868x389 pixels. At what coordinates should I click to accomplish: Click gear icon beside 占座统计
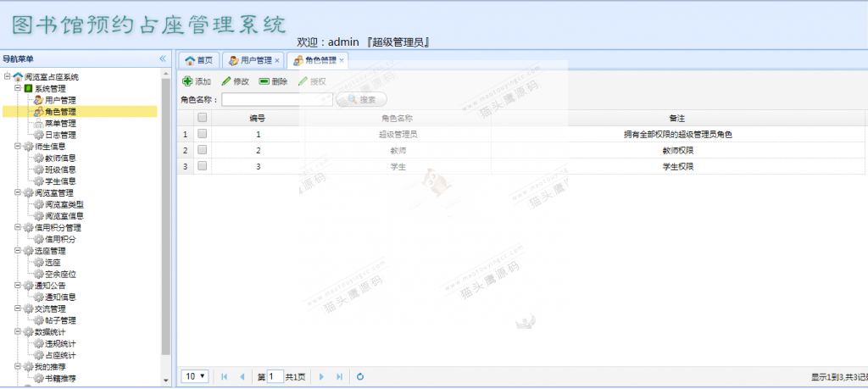pyautogui.click(x=39, y=355)
